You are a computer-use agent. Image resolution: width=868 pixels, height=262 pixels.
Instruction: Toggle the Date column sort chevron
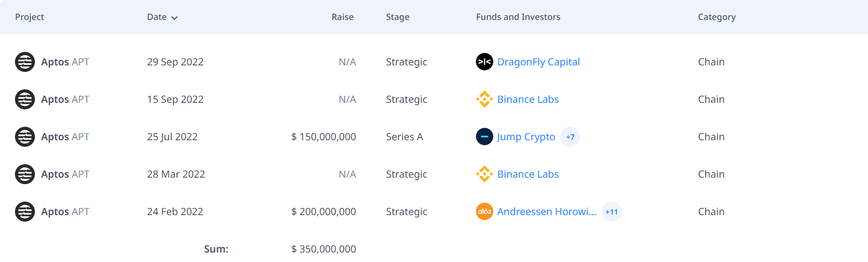pos(174,18)
